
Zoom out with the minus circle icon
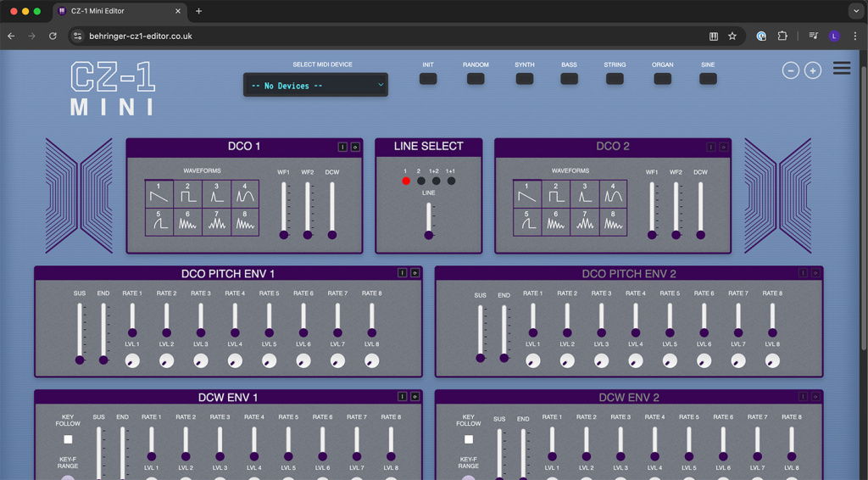[791, 71]
